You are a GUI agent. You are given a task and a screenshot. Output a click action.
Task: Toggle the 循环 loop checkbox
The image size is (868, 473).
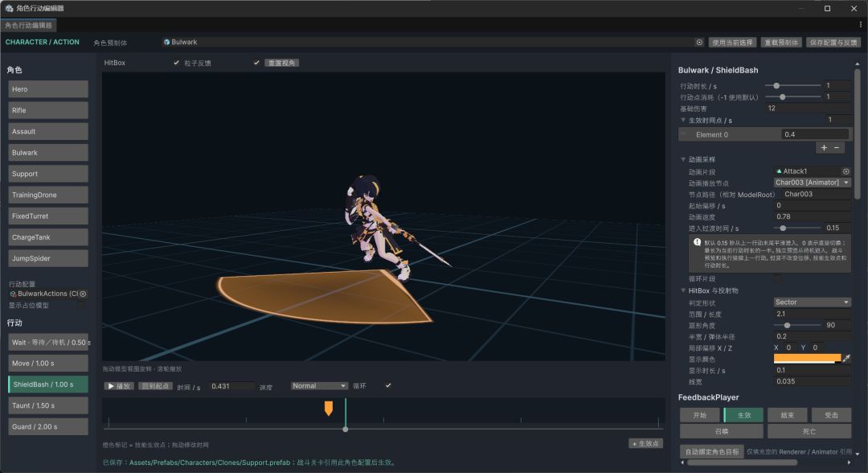pos(388,385)
